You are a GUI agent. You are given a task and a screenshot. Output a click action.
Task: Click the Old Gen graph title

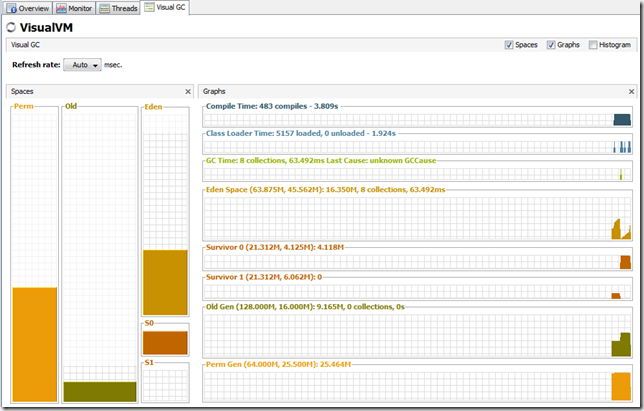click(x=305, y=307)
